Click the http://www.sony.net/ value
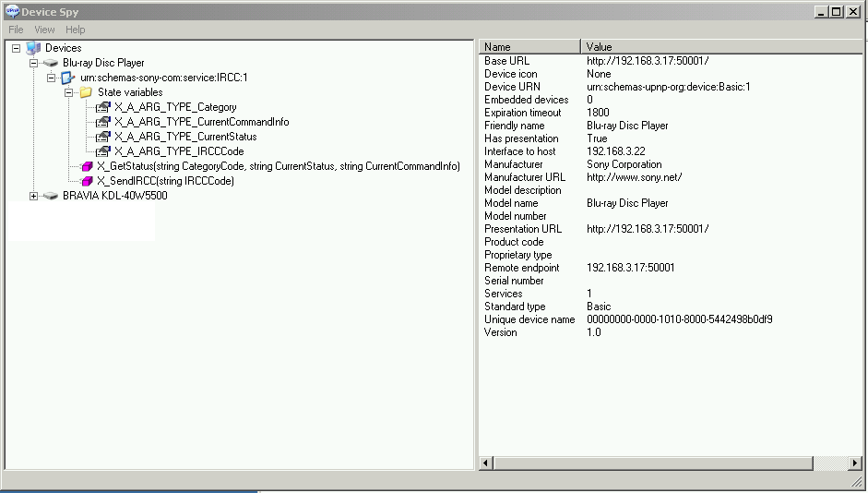 point(635,177)
